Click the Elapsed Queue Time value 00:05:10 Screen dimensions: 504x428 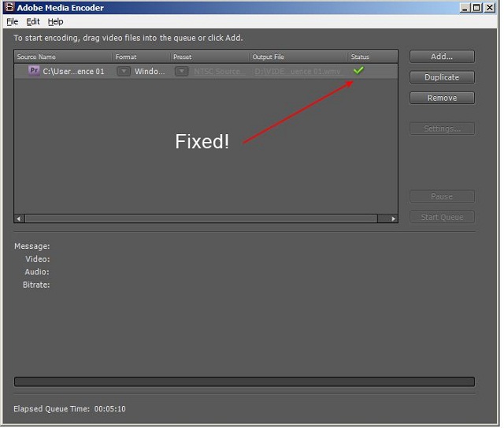coord(110,409)
